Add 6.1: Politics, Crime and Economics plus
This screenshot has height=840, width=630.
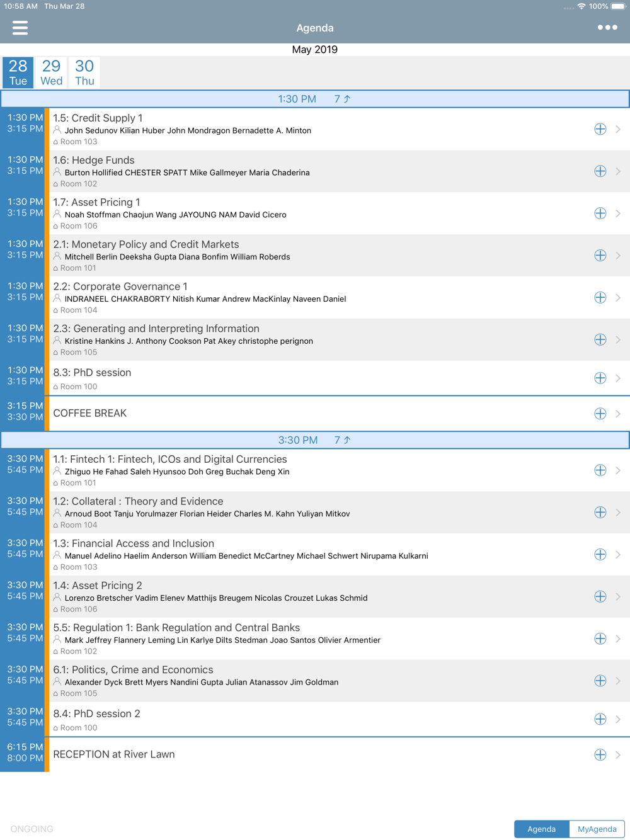[x=600, y=681]
